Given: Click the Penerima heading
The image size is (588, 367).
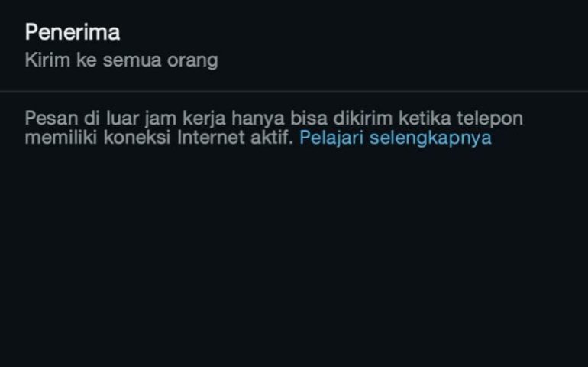Looking at the screenshot, I should click(73, 32).
